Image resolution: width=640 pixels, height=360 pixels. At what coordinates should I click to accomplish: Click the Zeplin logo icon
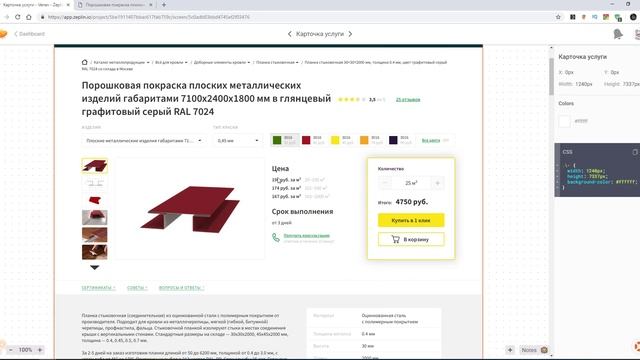pyautogui.click(x=3, y=34)
